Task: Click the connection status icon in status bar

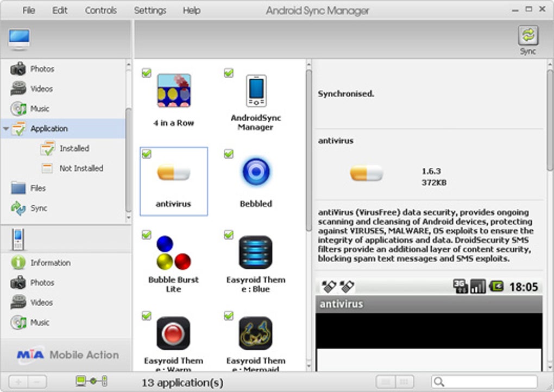Action: tap(91, 381)
